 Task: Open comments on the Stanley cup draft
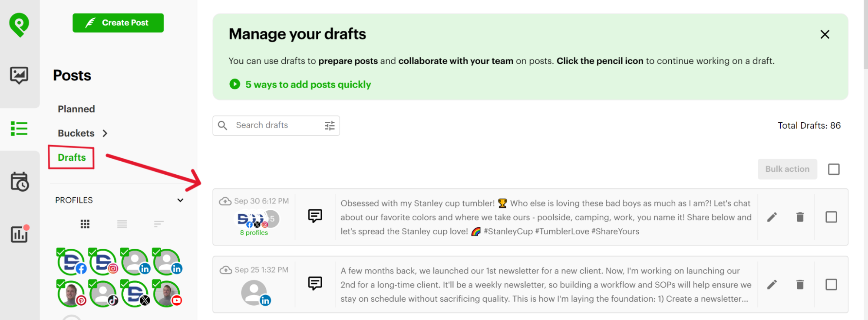click(315, 216)
